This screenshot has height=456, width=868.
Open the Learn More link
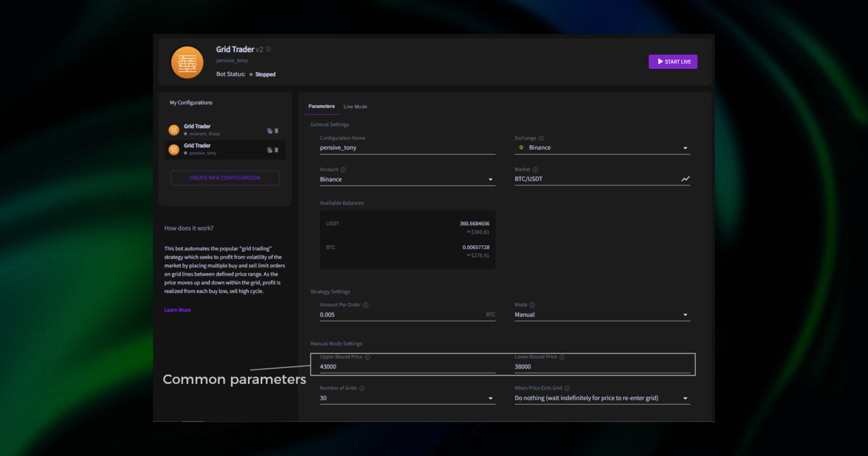[x=177, y=310]
